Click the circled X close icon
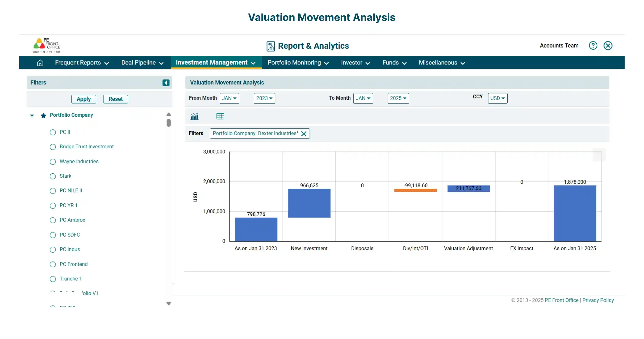The image size is (644, 339). (608, 46)
